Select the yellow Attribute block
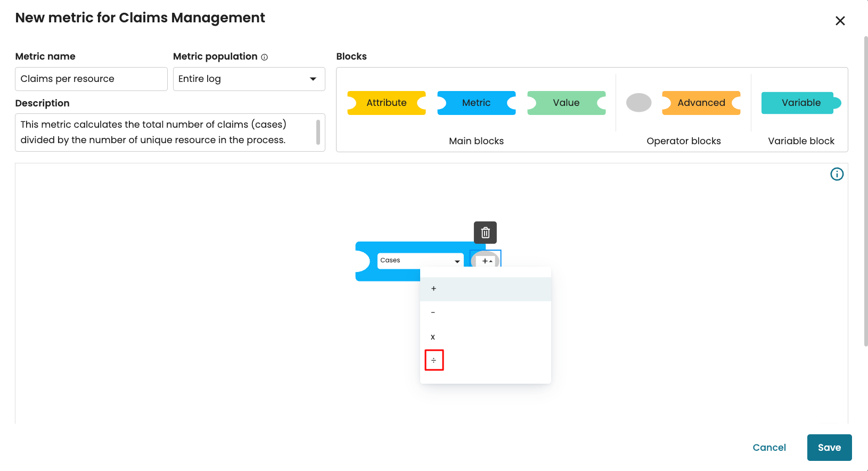 [386, 103]
